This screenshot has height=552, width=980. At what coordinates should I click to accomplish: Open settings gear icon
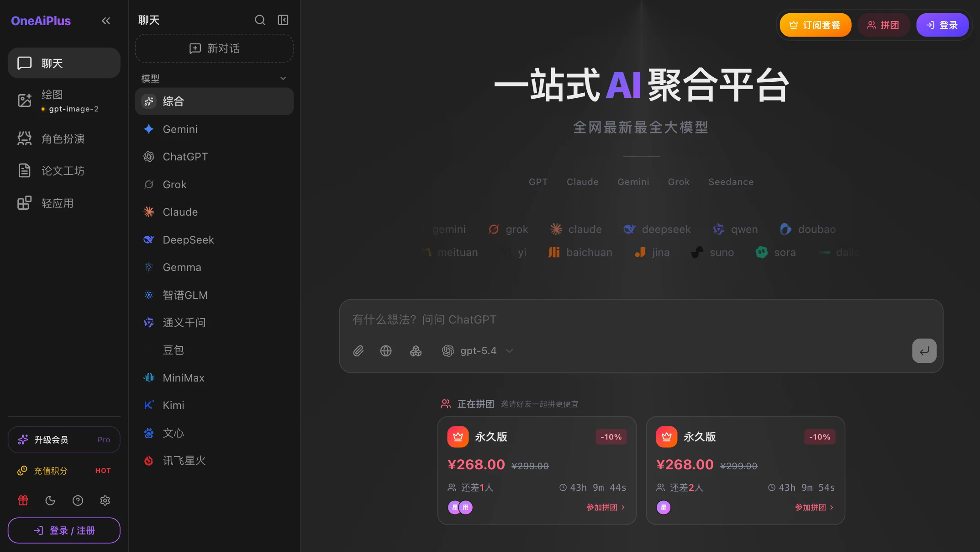point(105,500)
